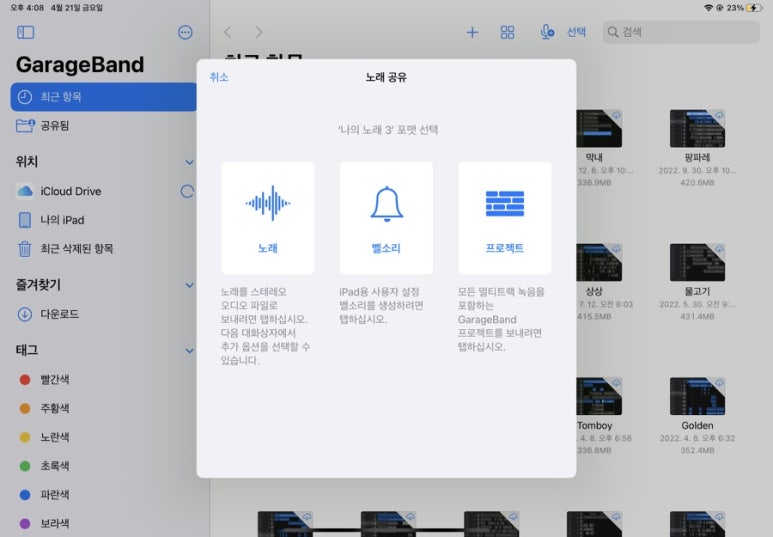Tap the 노래 공유 dialog title

pyautogui.click(x=386, y=77)
